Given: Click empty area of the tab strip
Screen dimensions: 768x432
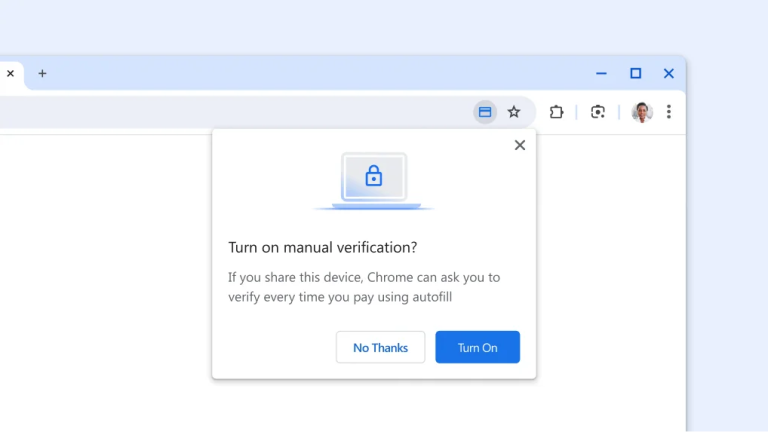Looking at the screenshot, I should pyautogui.click(x=300, y=73).
